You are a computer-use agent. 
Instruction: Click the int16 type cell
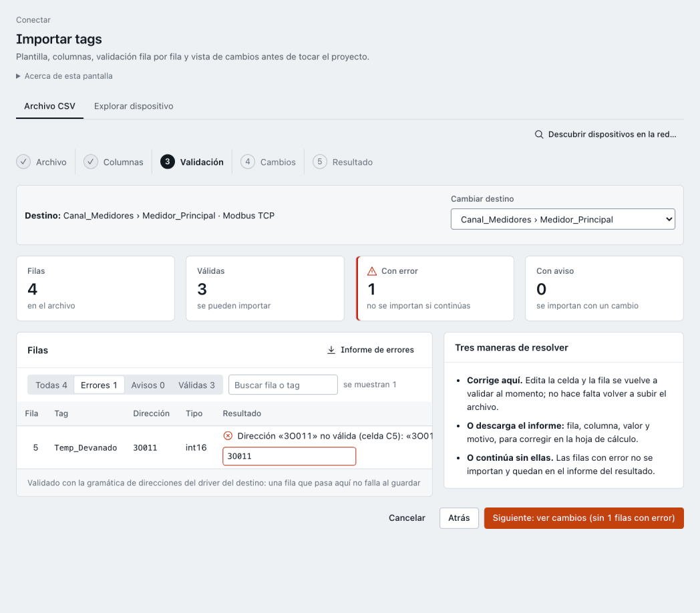coord(196,448)
